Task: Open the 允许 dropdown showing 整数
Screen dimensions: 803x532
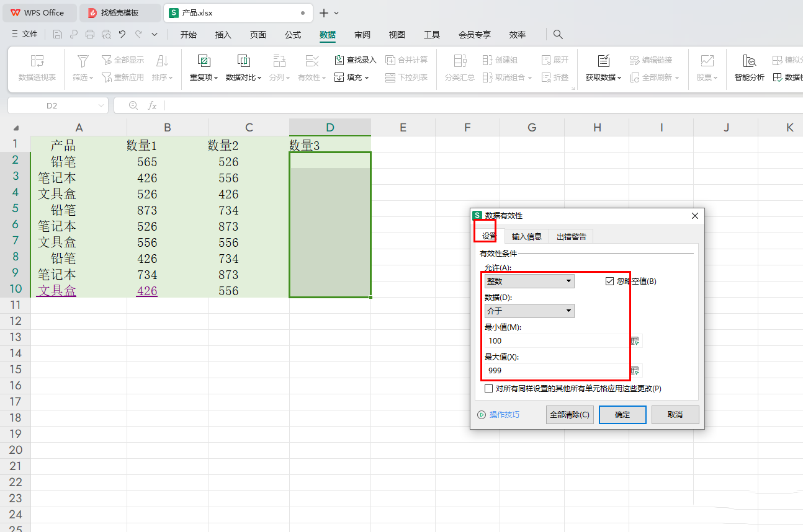Action: [x=529, y=281]
